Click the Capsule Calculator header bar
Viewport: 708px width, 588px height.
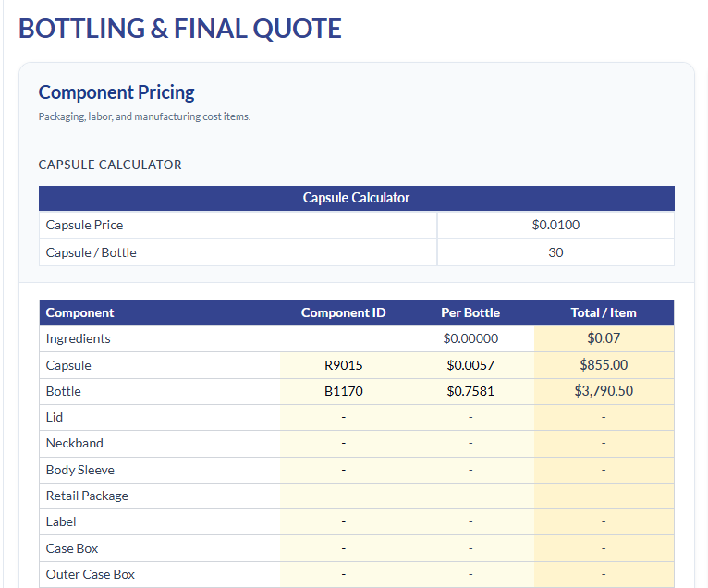click(x=357, y=198)
